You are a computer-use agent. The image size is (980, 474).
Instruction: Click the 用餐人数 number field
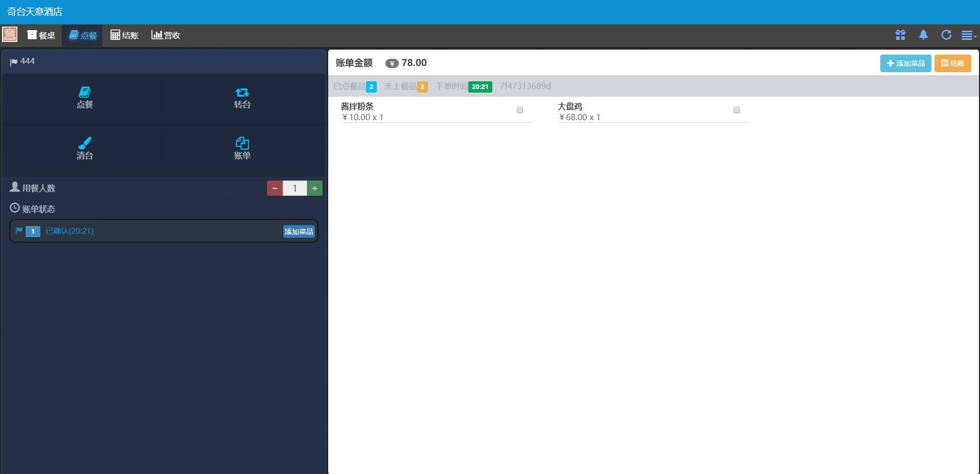click(x=294, y=188)
